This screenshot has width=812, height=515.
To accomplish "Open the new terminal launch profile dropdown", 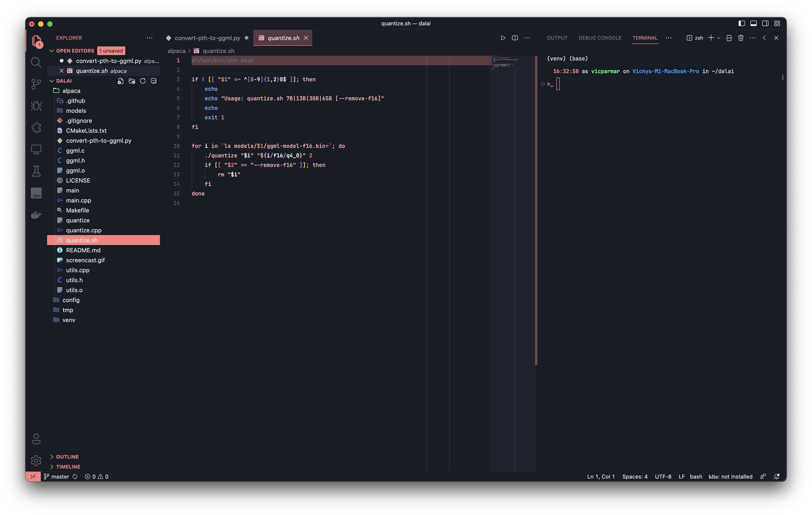I will coord(719,38).
